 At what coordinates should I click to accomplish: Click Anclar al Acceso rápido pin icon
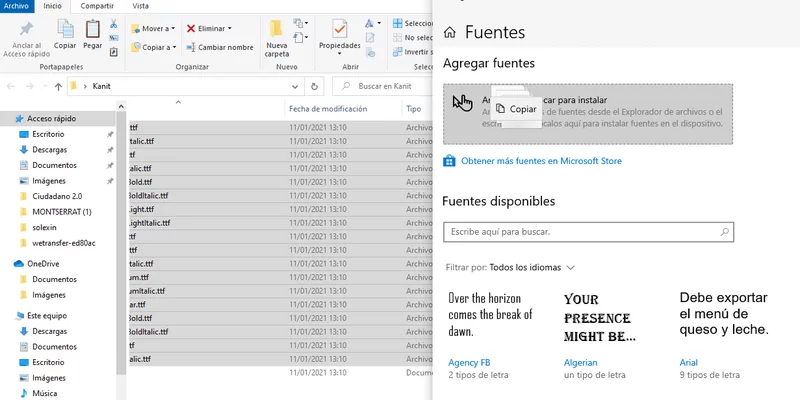point(26,29)
